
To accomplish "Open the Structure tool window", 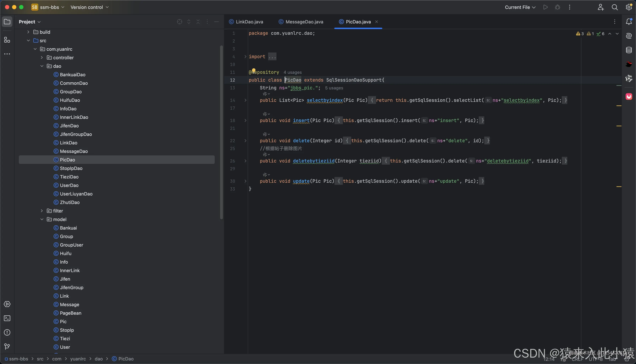I will click(7, 40).
